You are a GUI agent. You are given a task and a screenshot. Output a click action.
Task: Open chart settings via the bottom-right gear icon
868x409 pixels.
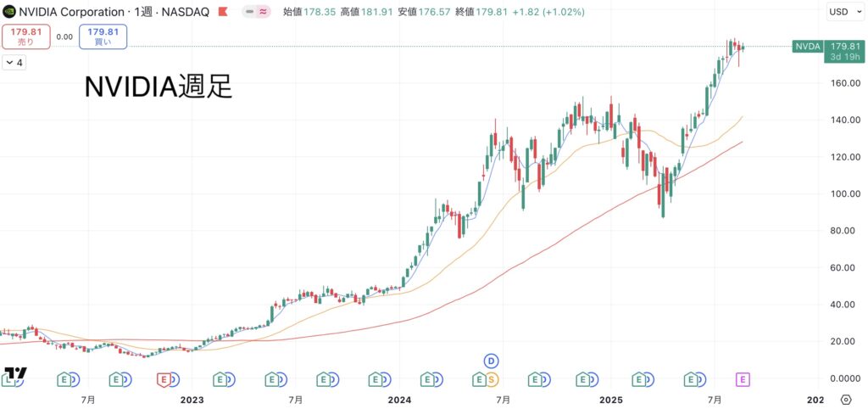tap(846, 400)
